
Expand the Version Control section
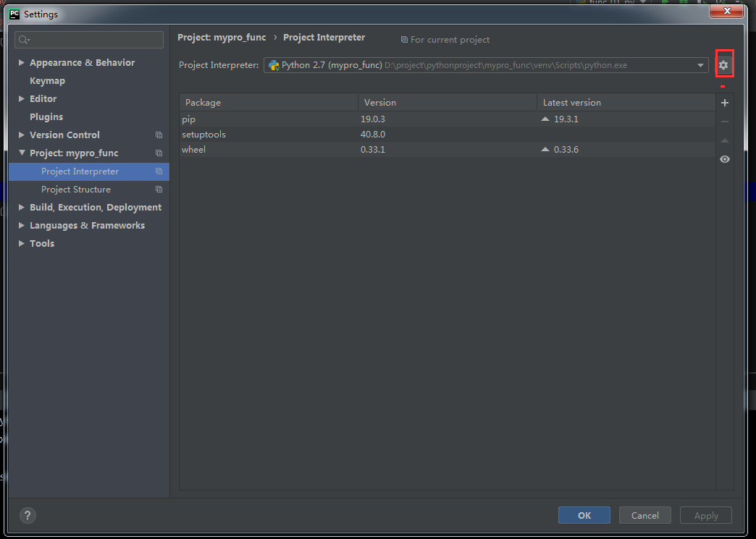tap(21, 135)
